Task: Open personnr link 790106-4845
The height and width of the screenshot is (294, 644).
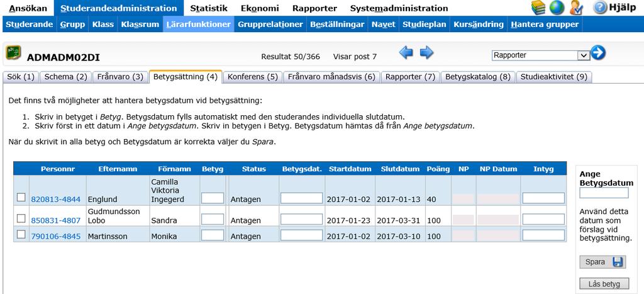Action: tap(56, 237)
